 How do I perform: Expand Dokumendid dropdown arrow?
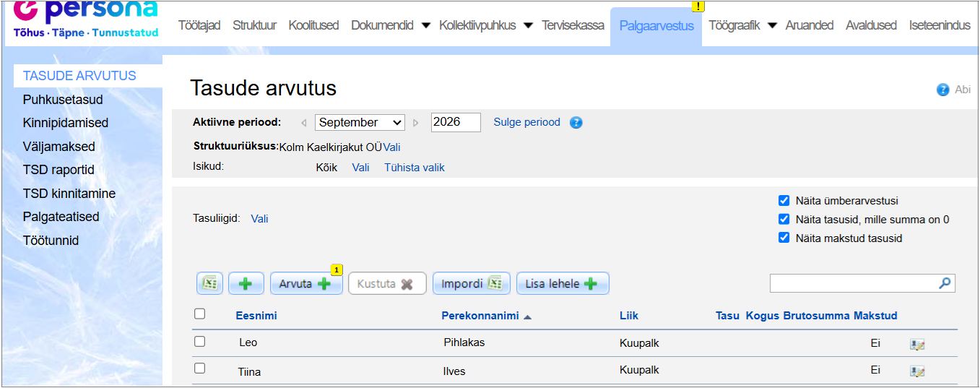[x=425, y=26]
